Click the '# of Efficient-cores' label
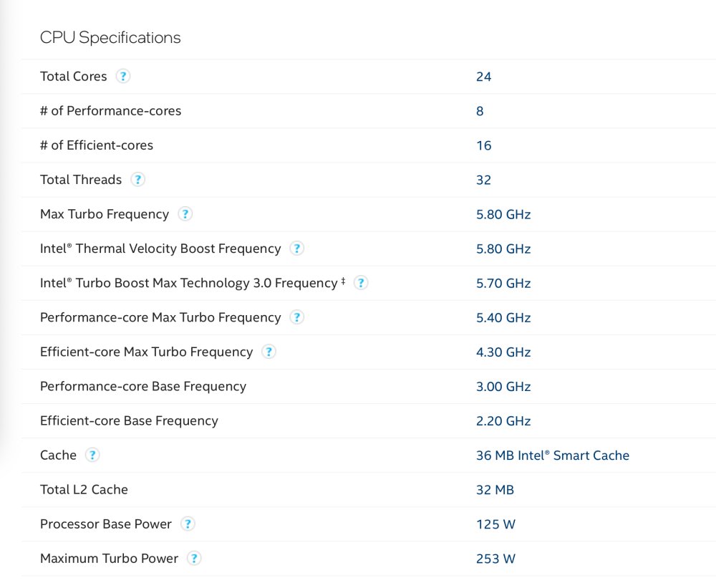716x588 pixels. (97, 145)
